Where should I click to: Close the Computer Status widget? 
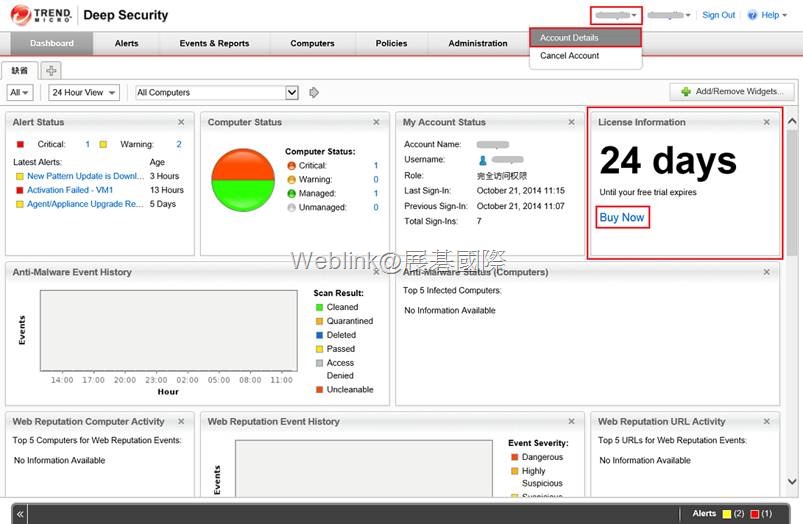tap(376, 122)
